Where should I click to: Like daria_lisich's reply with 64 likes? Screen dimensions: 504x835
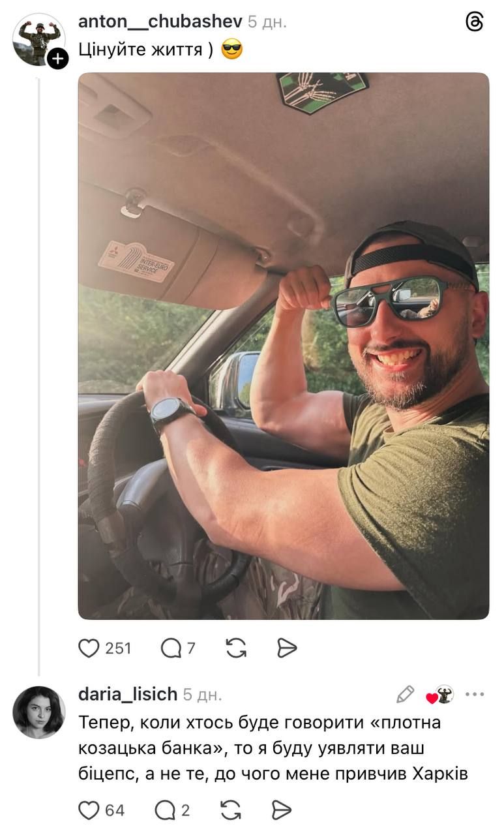point(89,810)
